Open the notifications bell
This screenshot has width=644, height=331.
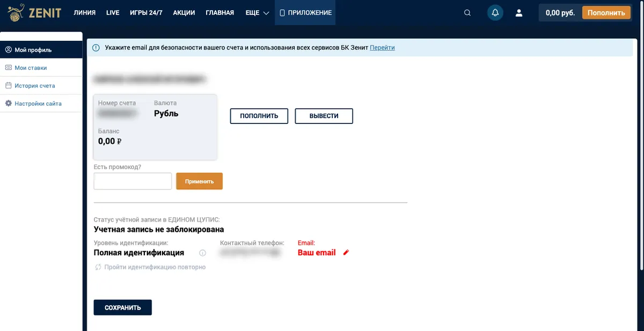click(x=495, y=13)
